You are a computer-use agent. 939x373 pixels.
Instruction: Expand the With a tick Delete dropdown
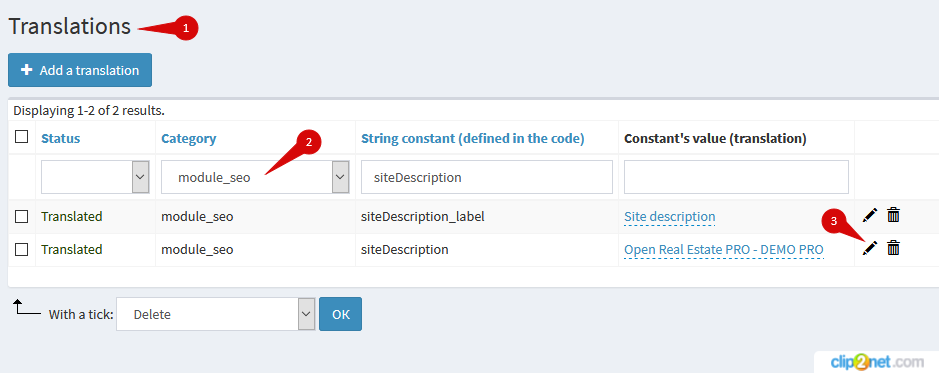pos(216,314)
